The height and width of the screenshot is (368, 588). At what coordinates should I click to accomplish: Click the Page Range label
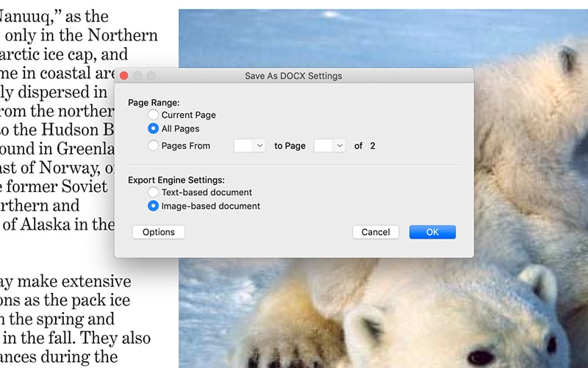(154, 102)
